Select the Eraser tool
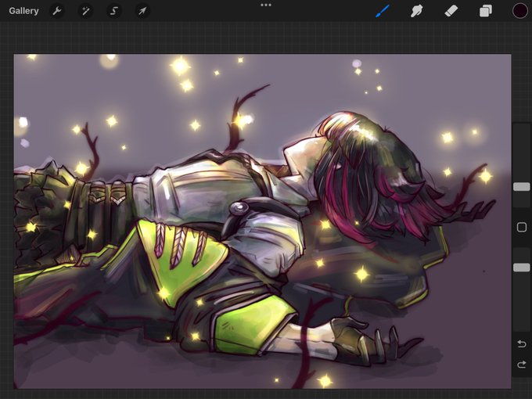The image size is (532, 399). (451, 11)
